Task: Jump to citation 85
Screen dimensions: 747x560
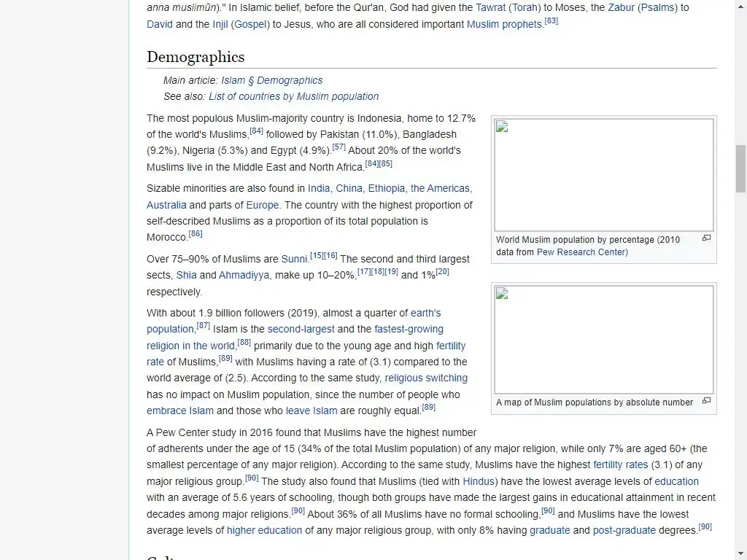Action: pyautogui.click(x=385, y=164)
